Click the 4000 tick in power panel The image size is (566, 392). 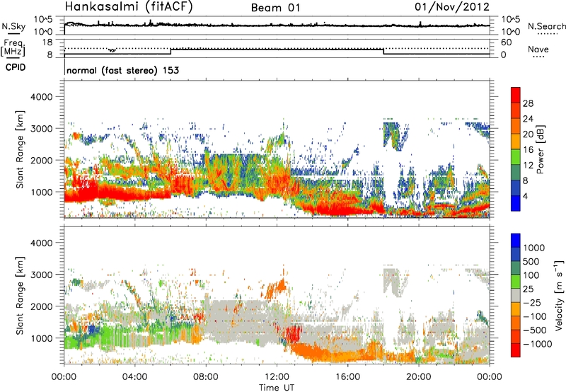42,97
